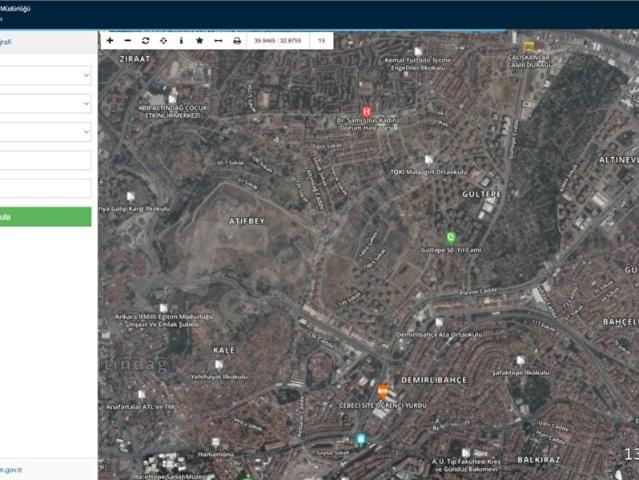Click the TOKİ Malazgirt Ortaokulu school marker

pyautogui.click(x=428, y=159)
